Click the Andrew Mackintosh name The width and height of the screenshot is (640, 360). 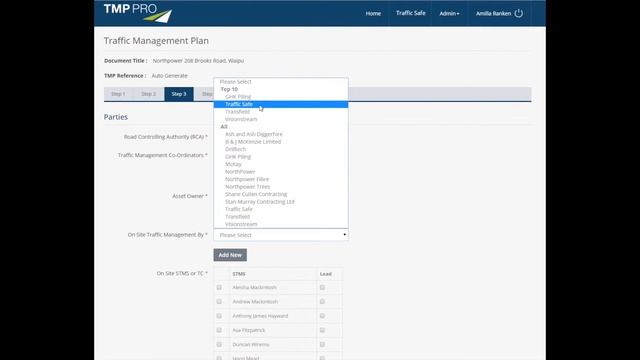255,302
